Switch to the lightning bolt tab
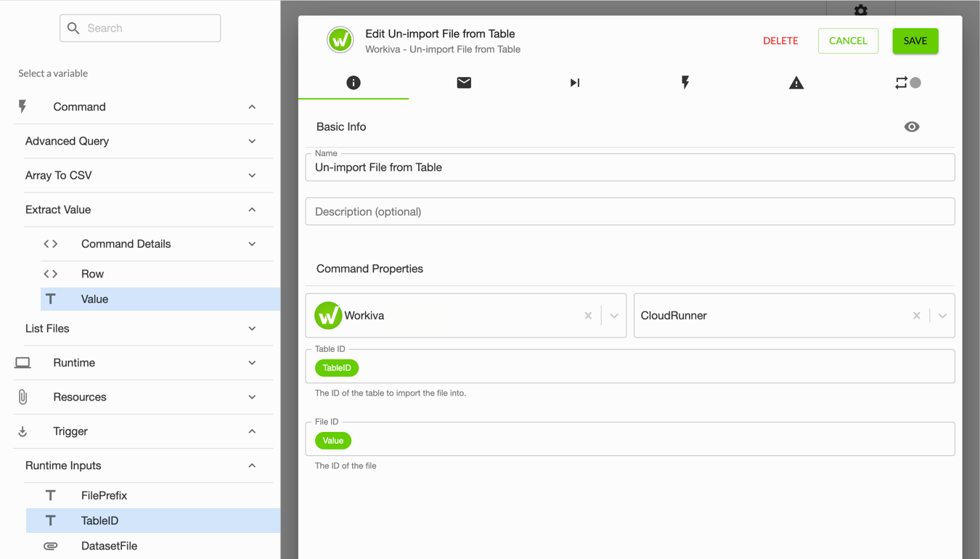 click(x=685, y=83)
